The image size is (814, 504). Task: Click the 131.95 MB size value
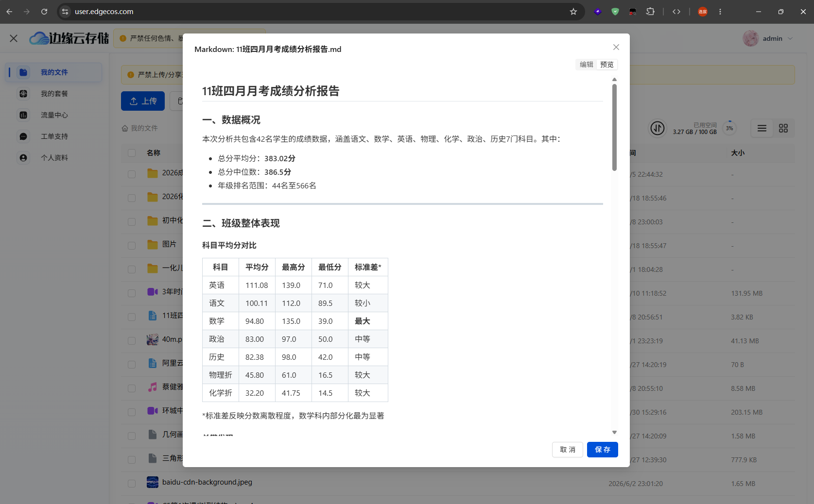(x=746, y=293)
